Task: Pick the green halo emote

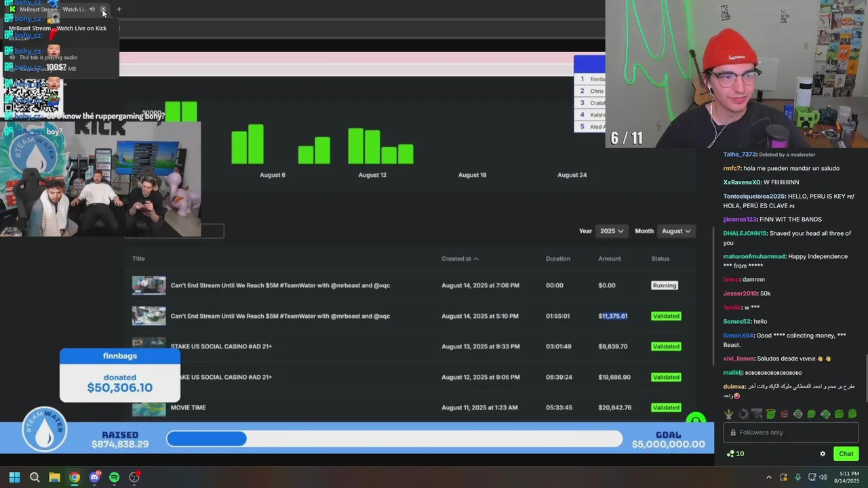Action: pyautogui.click(x=770, y=414)
